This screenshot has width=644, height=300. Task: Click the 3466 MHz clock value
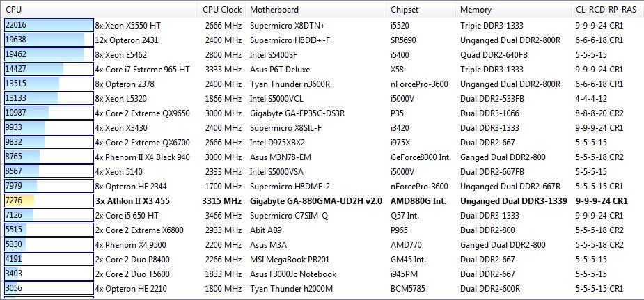(x=223, y=215)
